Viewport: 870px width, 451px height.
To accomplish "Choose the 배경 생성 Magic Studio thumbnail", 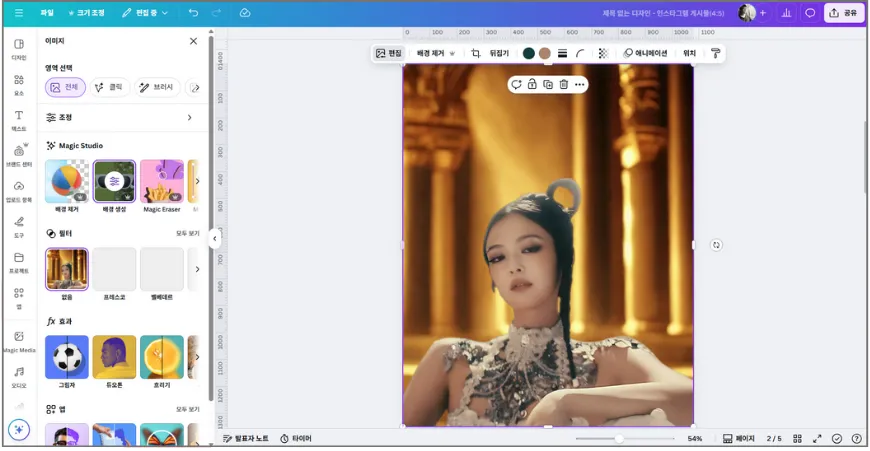I will tap(114, 181).
